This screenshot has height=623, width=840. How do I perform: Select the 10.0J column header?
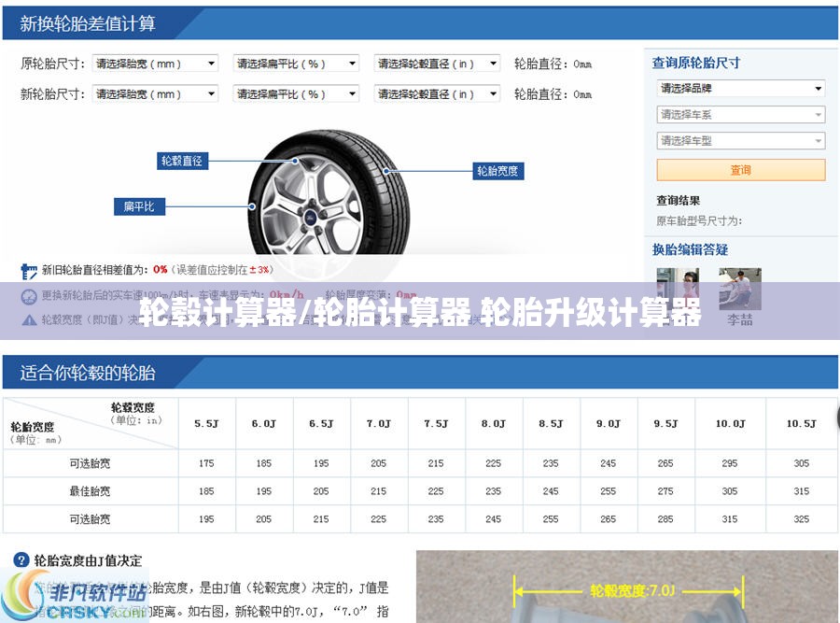pyautogui.click(x=730, y=423)
